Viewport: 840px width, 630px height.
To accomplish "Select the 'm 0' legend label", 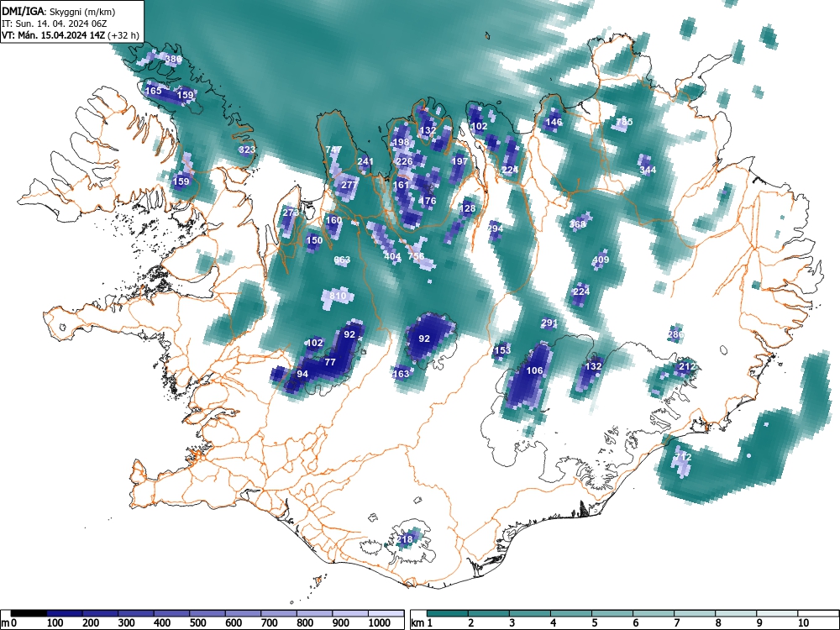I will pyautogui.click(x=8, y=623).
